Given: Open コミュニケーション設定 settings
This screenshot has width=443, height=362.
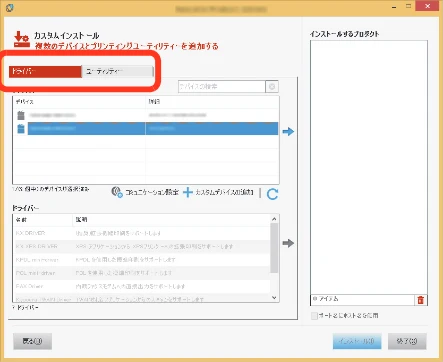Looking at the screenshot, I should (x=145, y=192).
